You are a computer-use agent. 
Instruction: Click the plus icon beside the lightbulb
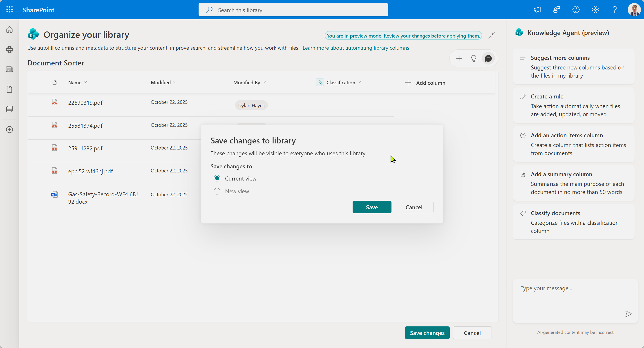coord(459,58)
